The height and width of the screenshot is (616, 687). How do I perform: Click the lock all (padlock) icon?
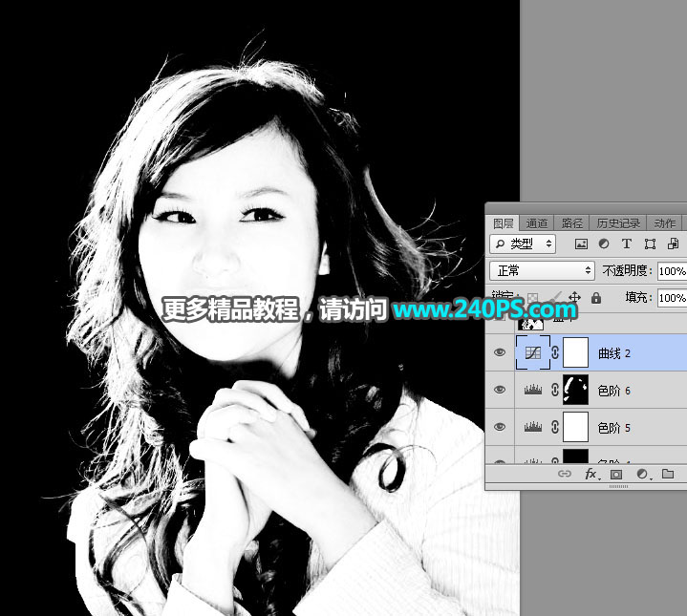coord(596,298)
